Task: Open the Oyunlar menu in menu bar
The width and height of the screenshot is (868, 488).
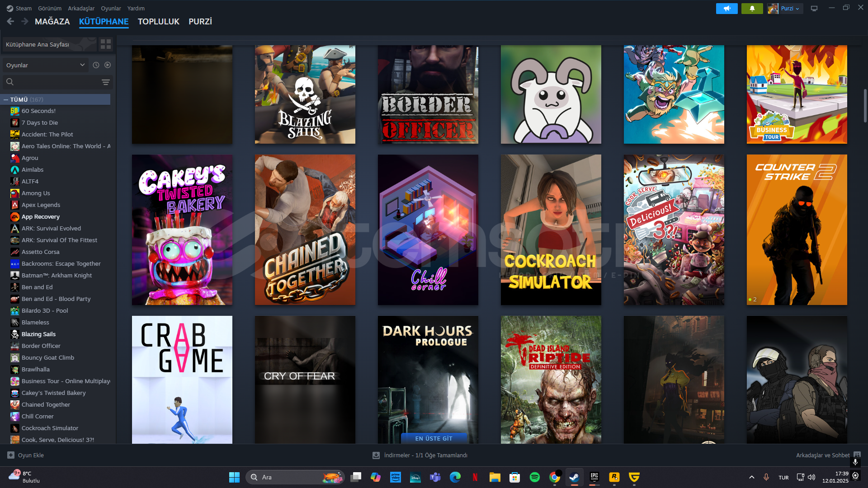Action: coord(111,8)
